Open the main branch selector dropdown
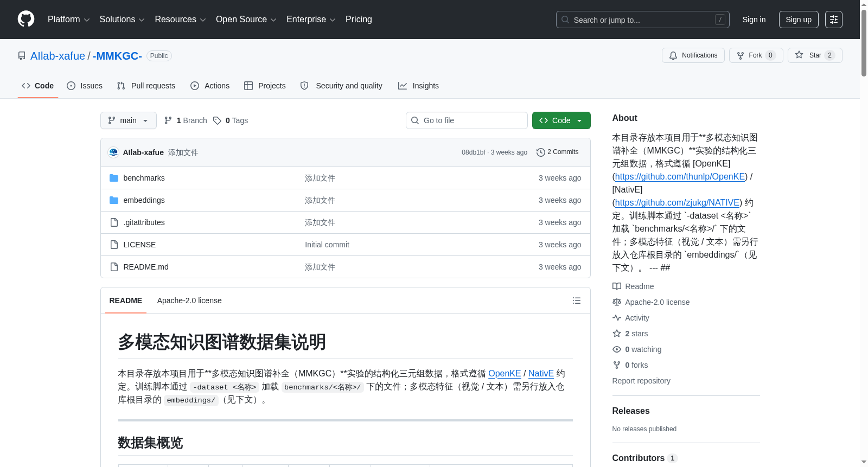Image resolution: width=868 pixels, height=467 pixels. (x=129, y=120)
